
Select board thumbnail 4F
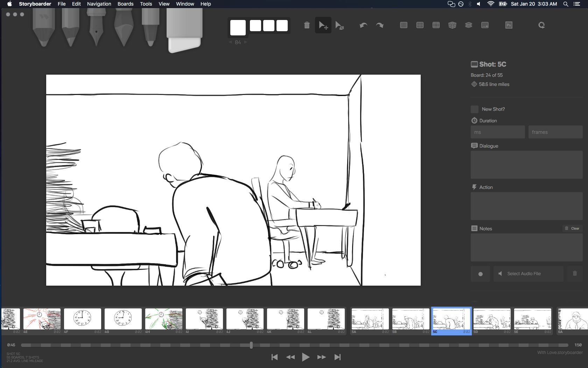83,319
